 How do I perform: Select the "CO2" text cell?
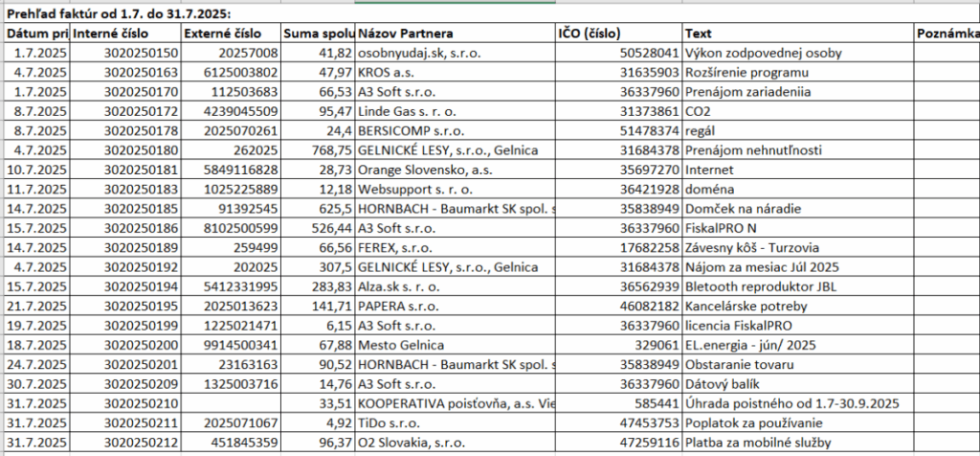tap(798, 111)
